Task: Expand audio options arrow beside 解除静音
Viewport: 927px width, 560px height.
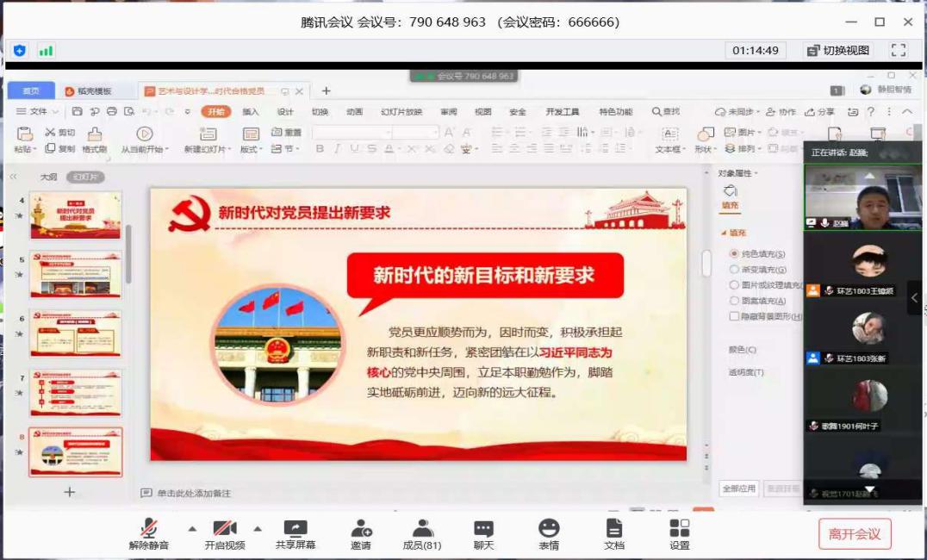Action: point(192,528)
